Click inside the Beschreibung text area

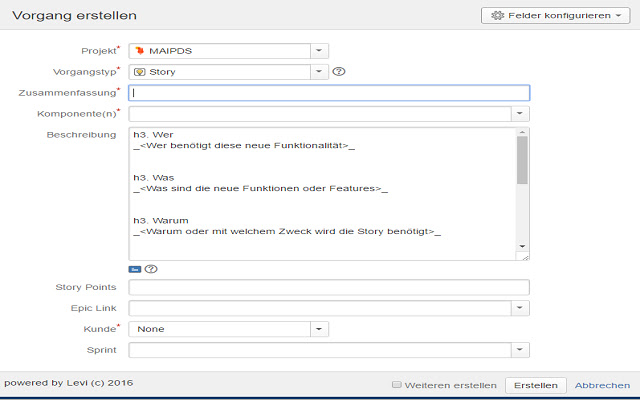[x=322, y=194]
